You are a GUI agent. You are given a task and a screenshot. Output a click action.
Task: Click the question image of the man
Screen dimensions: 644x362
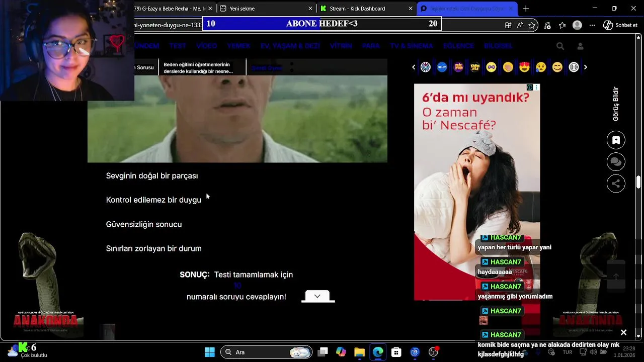[x=237, y=119]
